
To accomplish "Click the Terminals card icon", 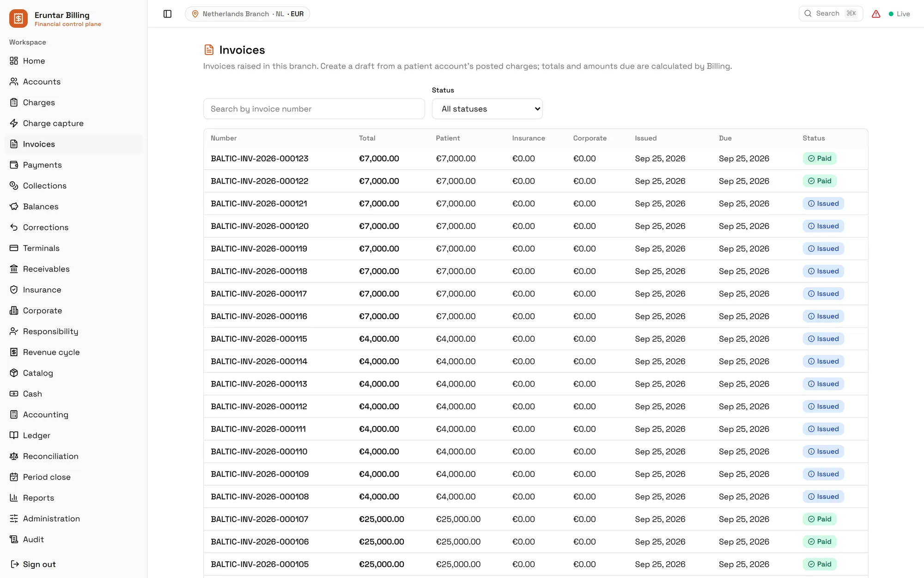I will [14, 248].
